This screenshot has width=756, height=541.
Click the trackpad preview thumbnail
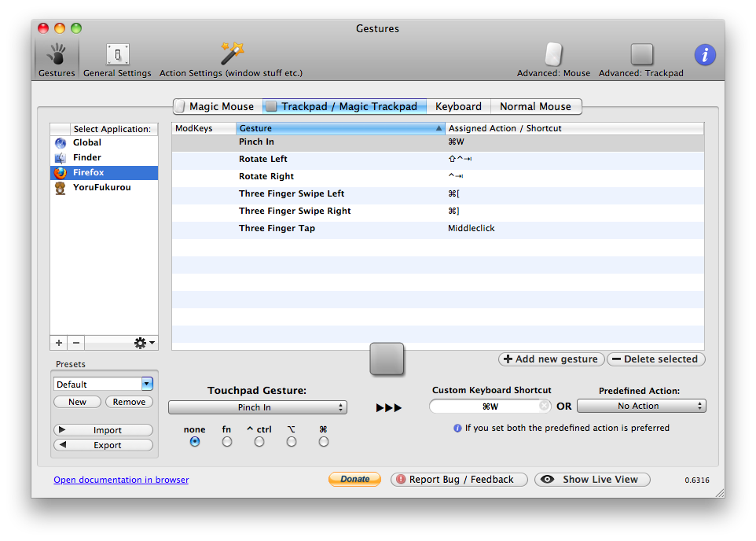click(387, 359)
